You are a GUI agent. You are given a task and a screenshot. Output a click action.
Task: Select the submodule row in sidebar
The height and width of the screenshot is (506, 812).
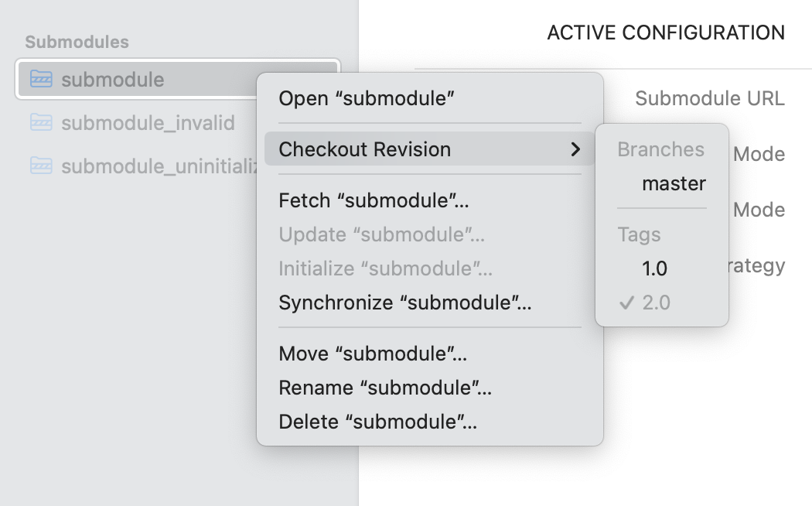[x=113, y=79]
